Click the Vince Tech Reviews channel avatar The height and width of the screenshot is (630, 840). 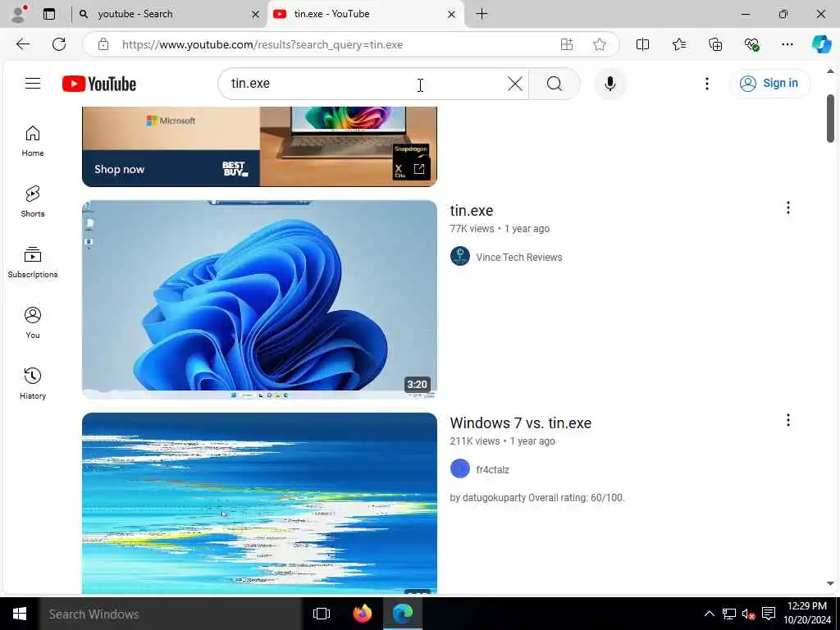[x=459, y=256]
